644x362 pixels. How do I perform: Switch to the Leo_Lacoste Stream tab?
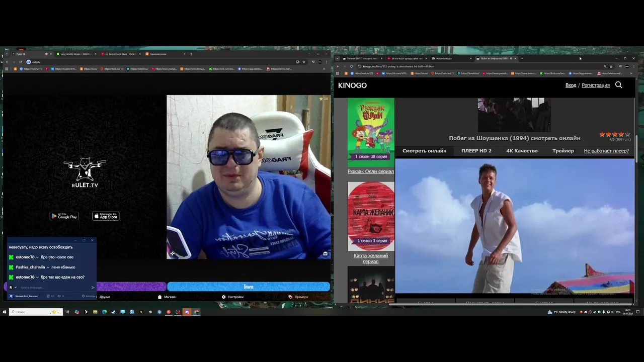[x=76, y=54]
